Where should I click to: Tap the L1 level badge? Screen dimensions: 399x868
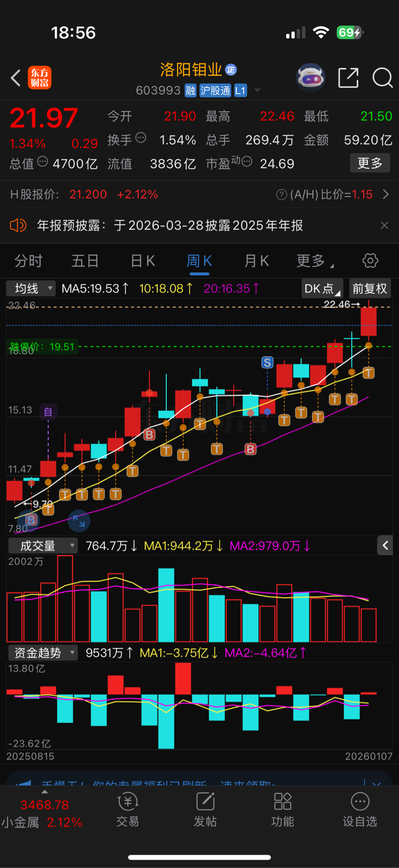coord(240,90)
